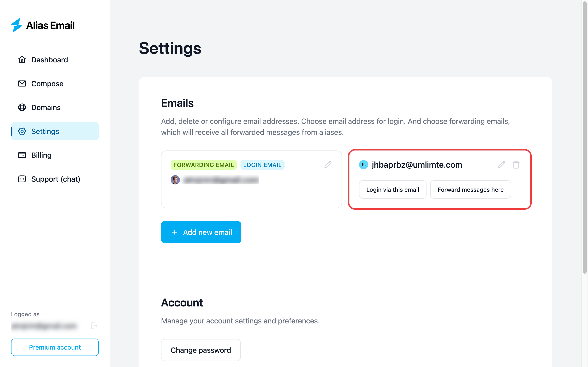Screen dimensions: 588x367
Task: Edit the forwarding email with pencil icon
Action: point(328,164)
